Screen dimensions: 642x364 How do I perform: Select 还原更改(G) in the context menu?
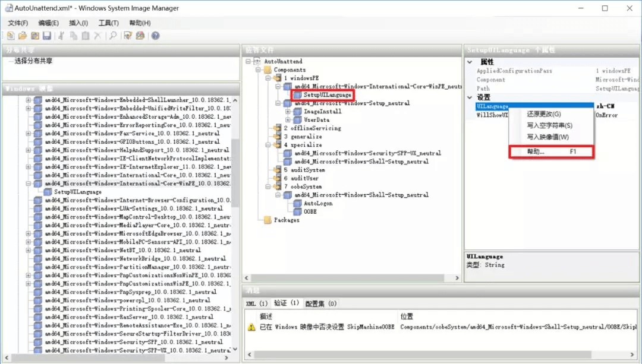tap(543, 114)
